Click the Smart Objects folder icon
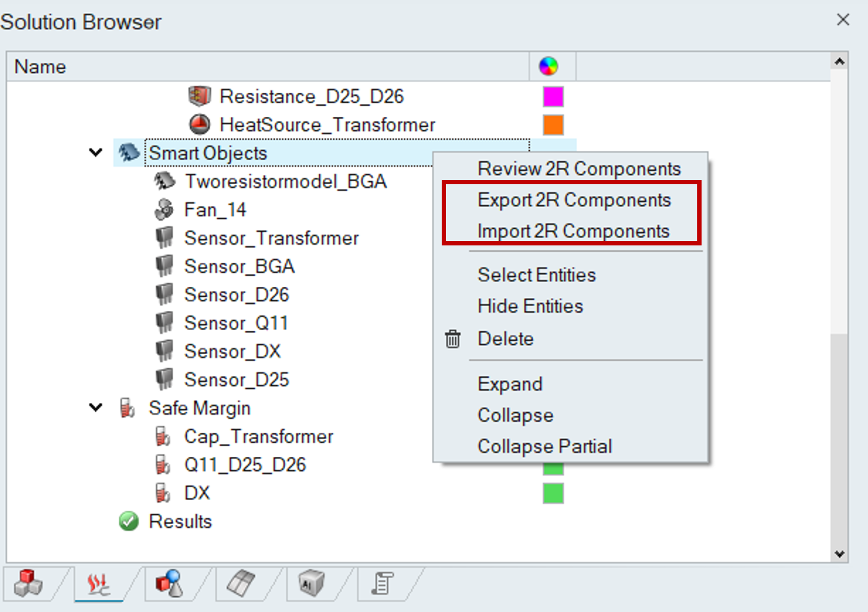The image size is (868, 612). 129,153
